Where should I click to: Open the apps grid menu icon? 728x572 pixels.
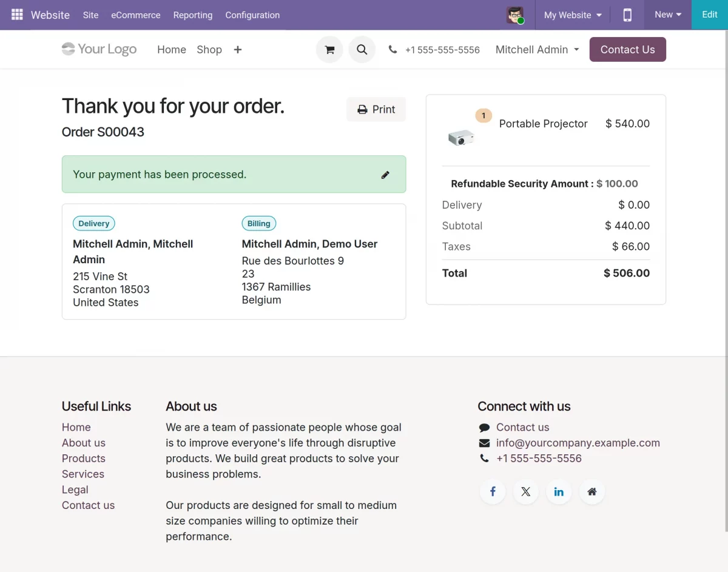click(17, 15)
